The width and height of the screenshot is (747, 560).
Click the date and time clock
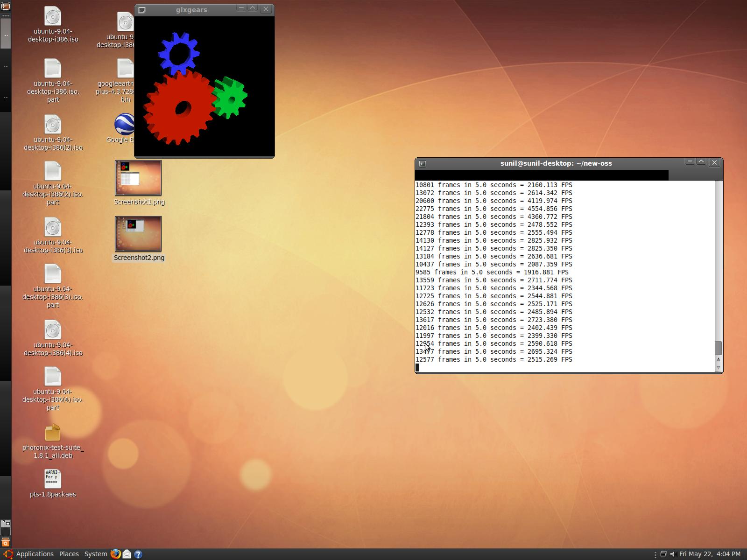710,554
